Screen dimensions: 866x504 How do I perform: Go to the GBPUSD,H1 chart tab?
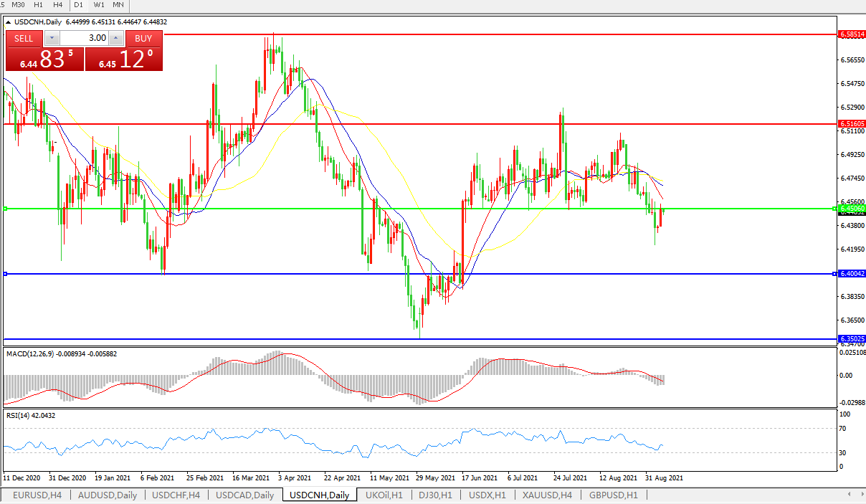coord(613,495)
